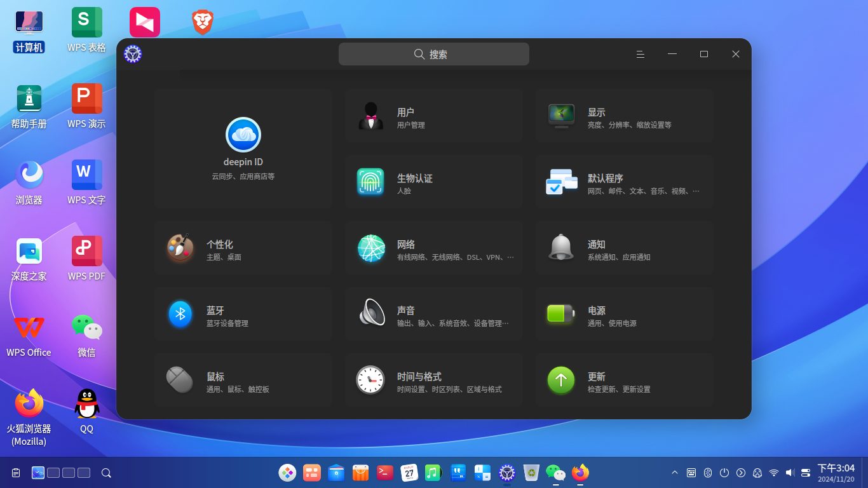
Task: Select the WPS 表格 desktop icon
Action: pos(87,30)
